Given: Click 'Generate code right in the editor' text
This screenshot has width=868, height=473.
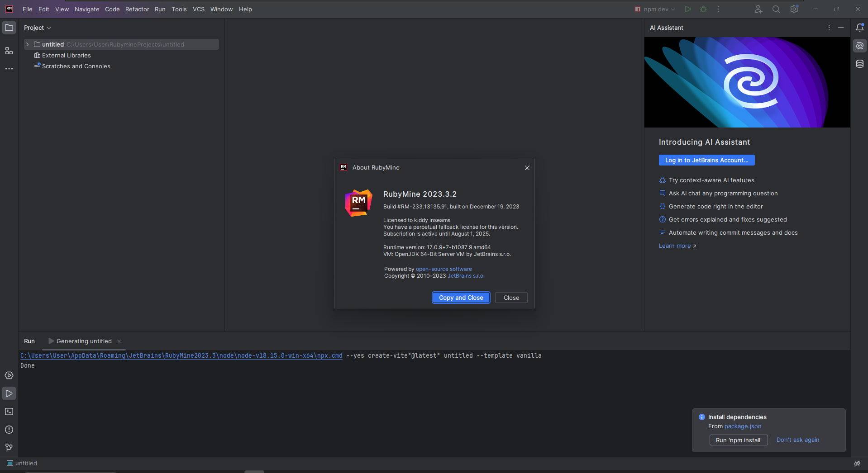Looking at the screenshot, I should point(715,207).
